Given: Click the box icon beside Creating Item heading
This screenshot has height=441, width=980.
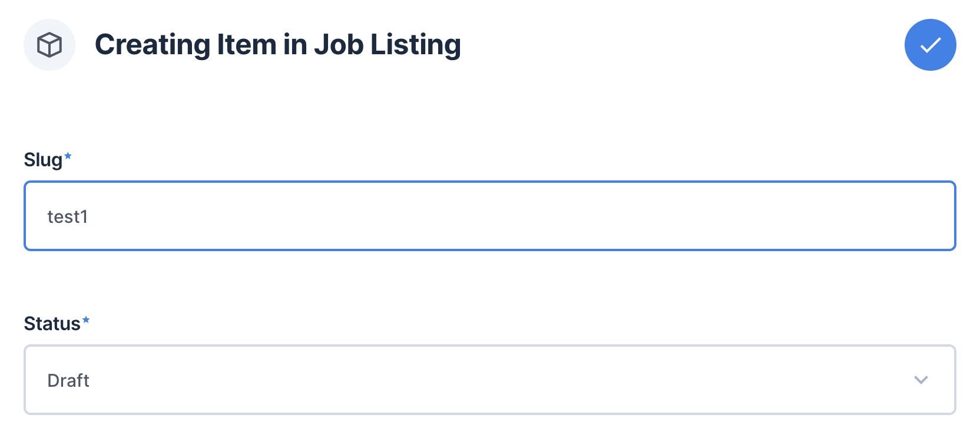Looking at the screenshot, I should point(49,44).
